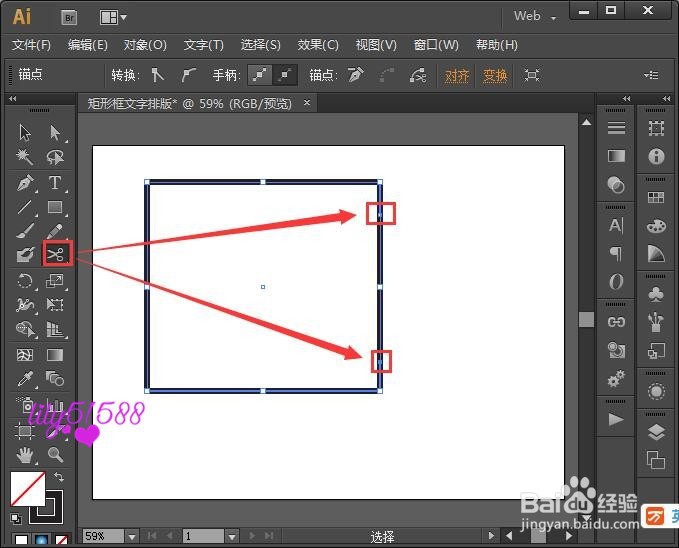Click the 变换 transform link
The height and width of the screenshot is (548, 679).
(495, 76)
